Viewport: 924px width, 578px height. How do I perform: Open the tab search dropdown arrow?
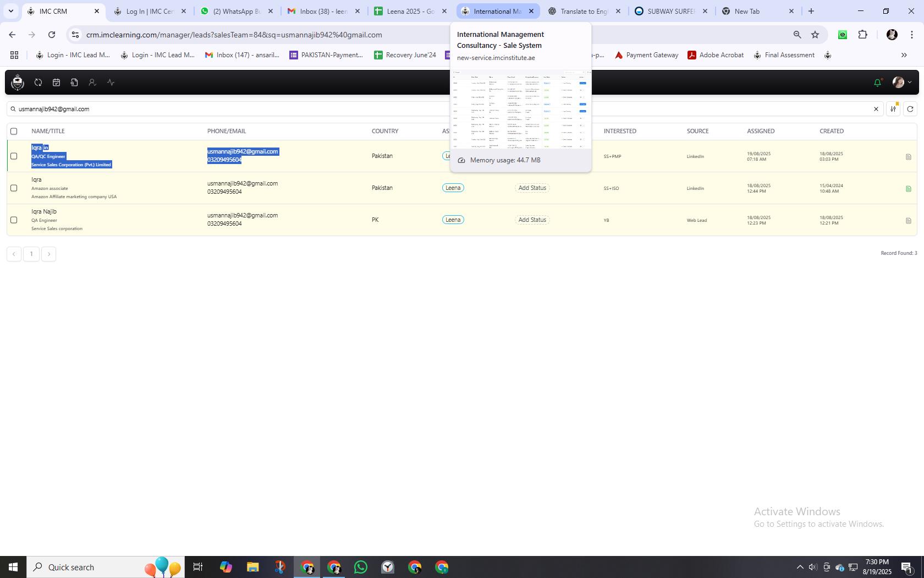[x=10, y=11]
